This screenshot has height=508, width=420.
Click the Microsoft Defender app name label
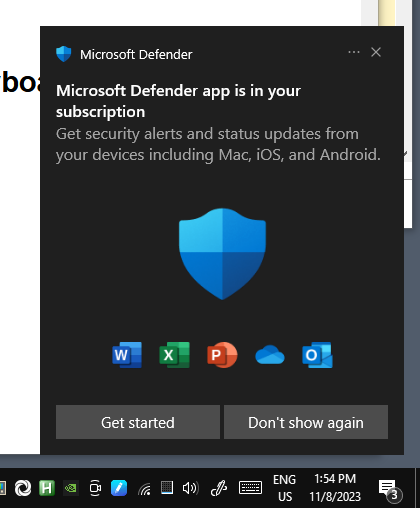coord(136,54)
